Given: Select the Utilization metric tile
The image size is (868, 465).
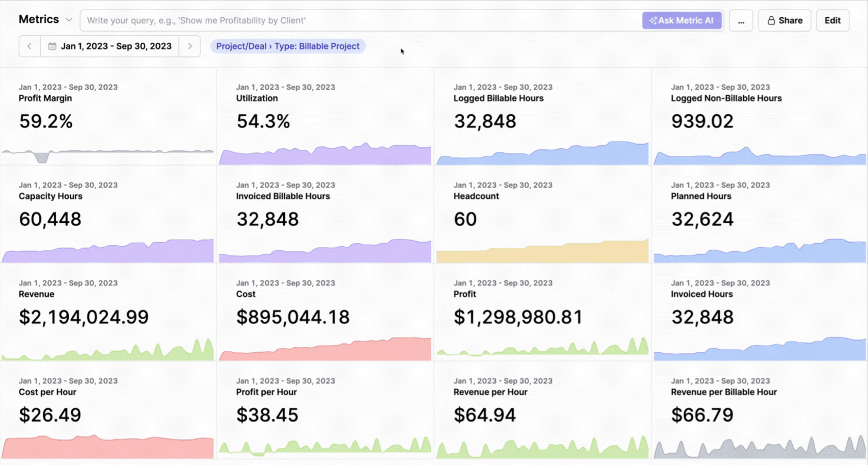Looking at the screenshot, I should click(324, 115).
